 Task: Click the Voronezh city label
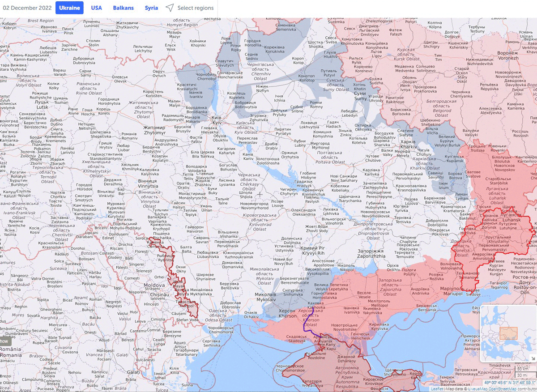coord(507,55)
